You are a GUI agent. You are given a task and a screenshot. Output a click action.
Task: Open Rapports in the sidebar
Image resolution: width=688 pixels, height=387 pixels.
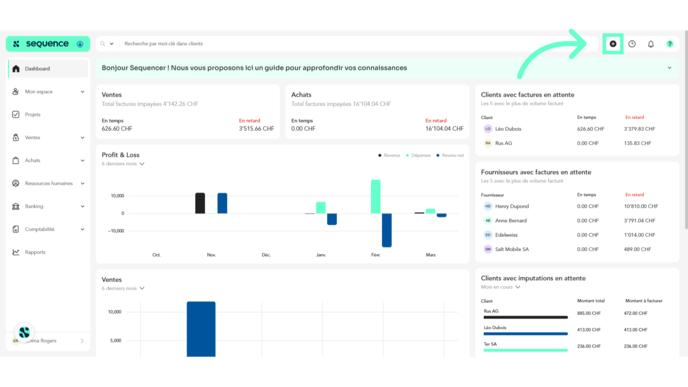click(48, 252)
